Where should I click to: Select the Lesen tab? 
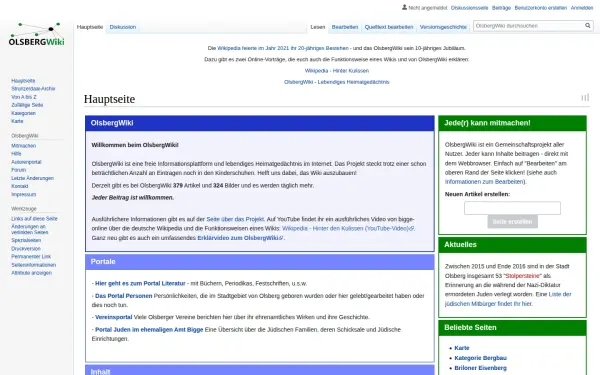pyautogui.click(x=318, y=27)
